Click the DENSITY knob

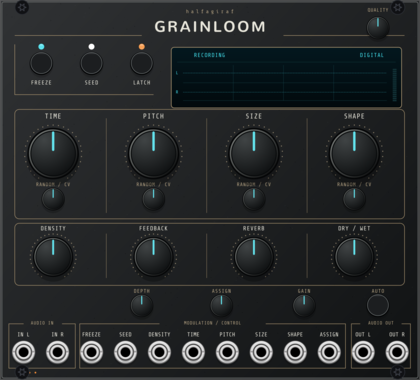point(53,257)
